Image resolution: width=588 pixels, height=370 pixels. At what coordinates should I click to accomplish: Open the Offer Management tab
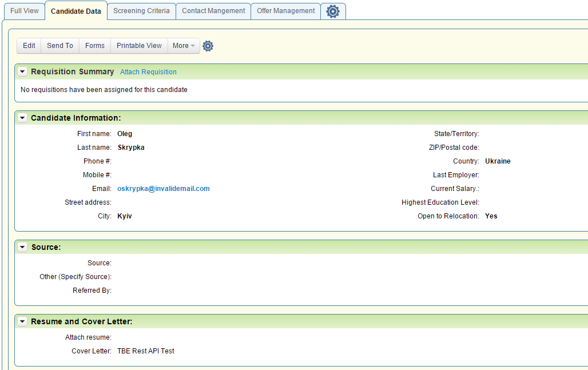(x=285, y=11)
